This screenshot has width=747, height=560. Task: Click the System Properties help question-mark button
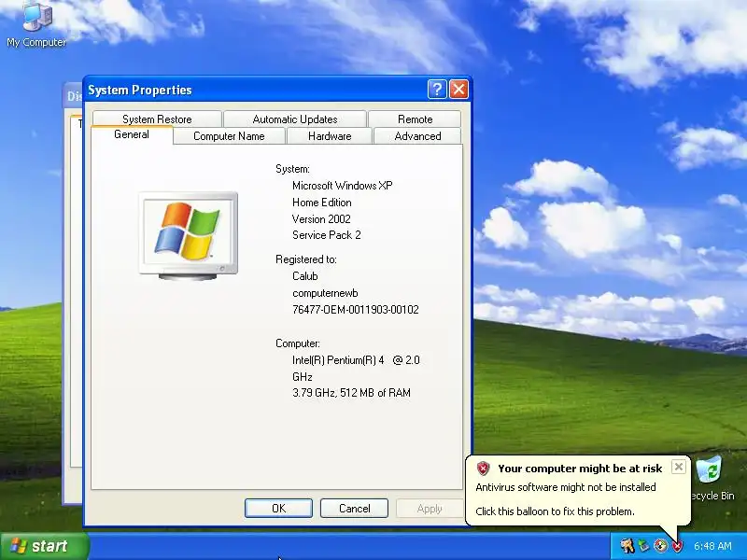pyautogui.click(x=437, y=89)
